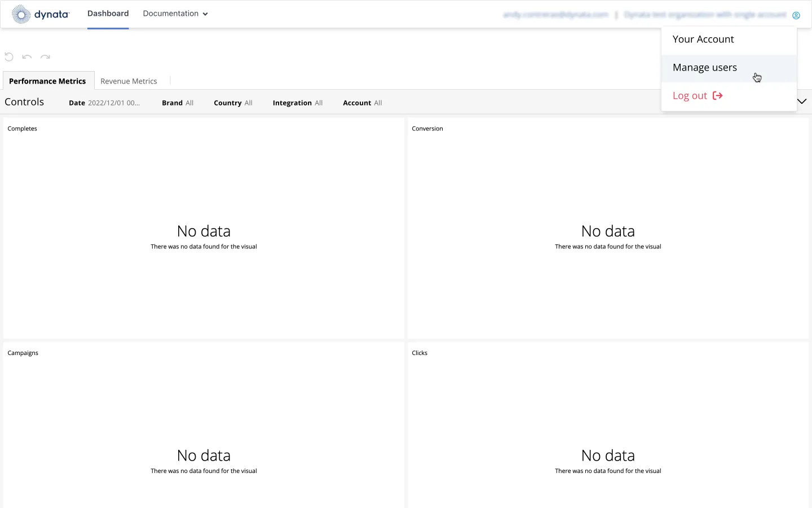812x508 pixels.
Task: Open the Documentation dropdown menu
Action: [x=175, y=14]
